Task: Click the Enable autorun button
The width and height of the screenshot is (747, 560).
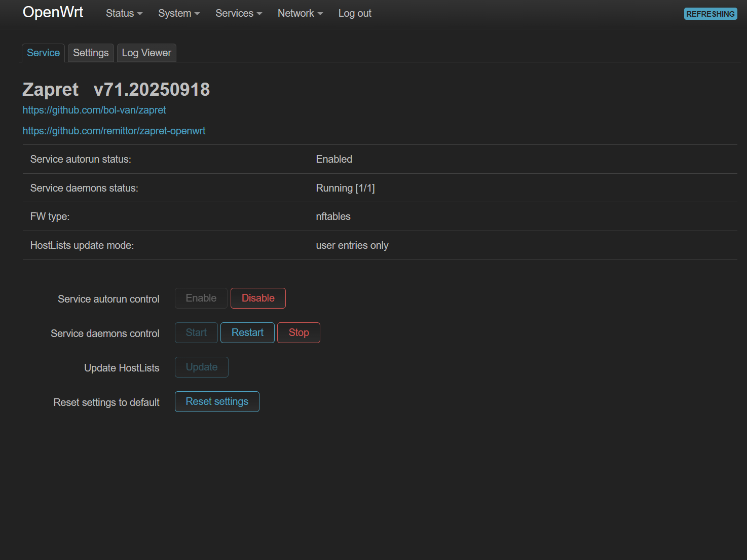Action: point(201,298)
